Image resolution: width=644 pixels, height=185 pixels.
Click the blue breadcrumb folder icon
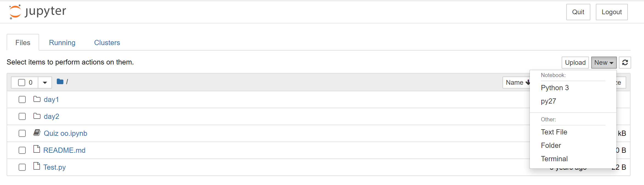(x=60, y=81)
